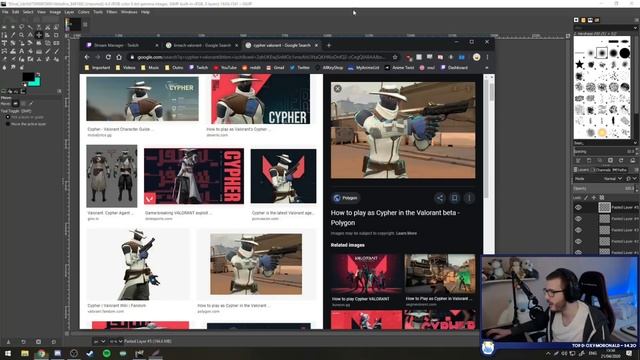Click the reload icon in Chrome toolbar
Viewport: 640px width, 360px height.
pyautogui.click(x=108, y=57)
